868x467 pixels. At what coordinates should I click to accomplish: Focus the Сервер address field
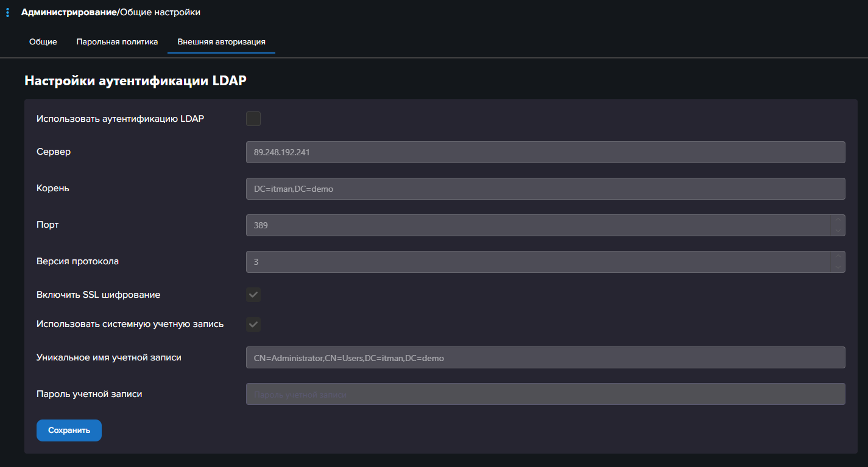pyautogui.click(x=545, y=152)
